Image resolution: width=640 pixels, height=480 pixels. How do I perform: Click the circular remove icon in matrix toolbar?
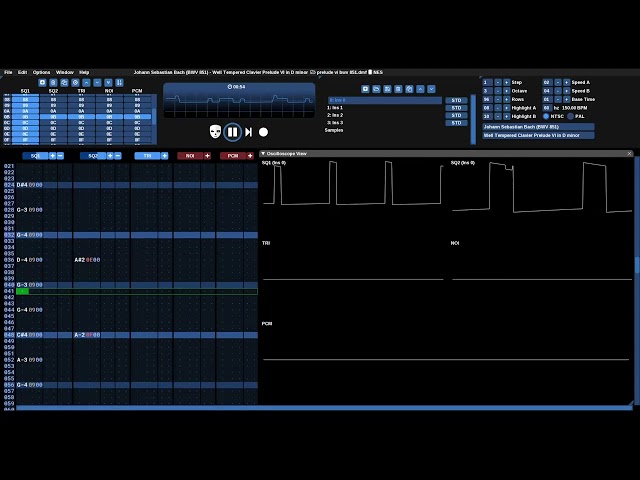[75, 82]
